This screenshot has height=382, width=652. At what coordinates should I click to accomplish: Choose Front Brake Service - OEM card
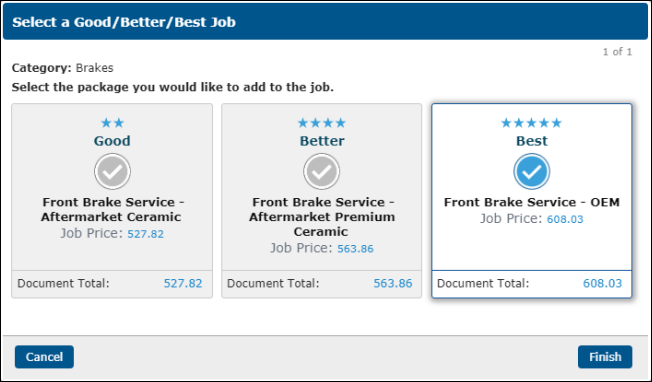[x=532, y=202]
